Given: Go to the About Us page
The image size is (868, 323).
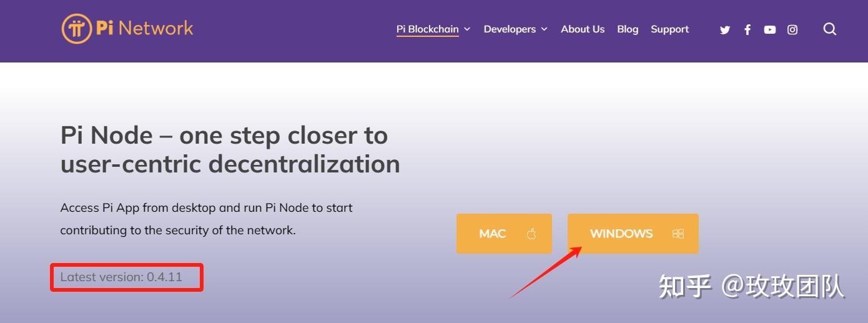Looking at the screenshot, I should (x=583, y=29).
